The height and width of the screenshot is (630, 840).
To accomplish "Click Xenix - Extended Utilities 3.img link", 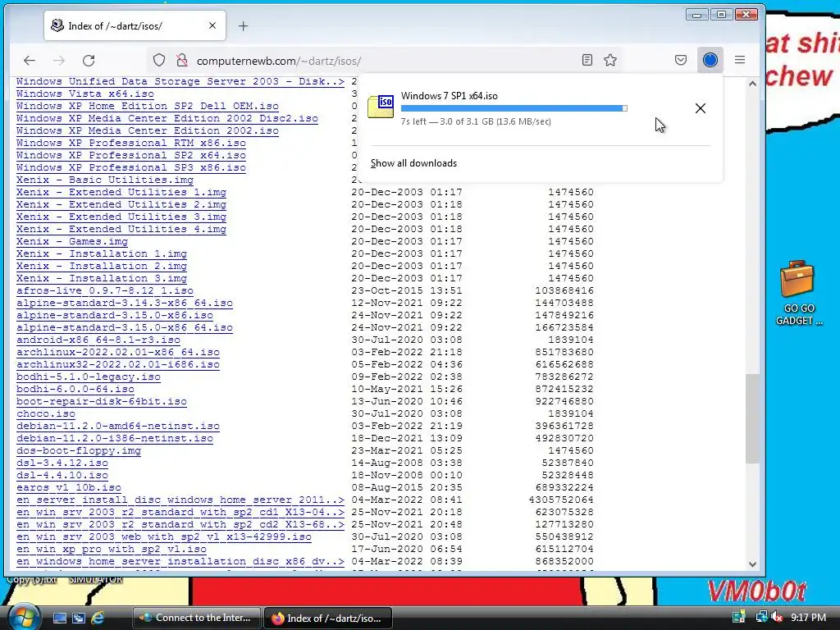I will click(121, 217).
